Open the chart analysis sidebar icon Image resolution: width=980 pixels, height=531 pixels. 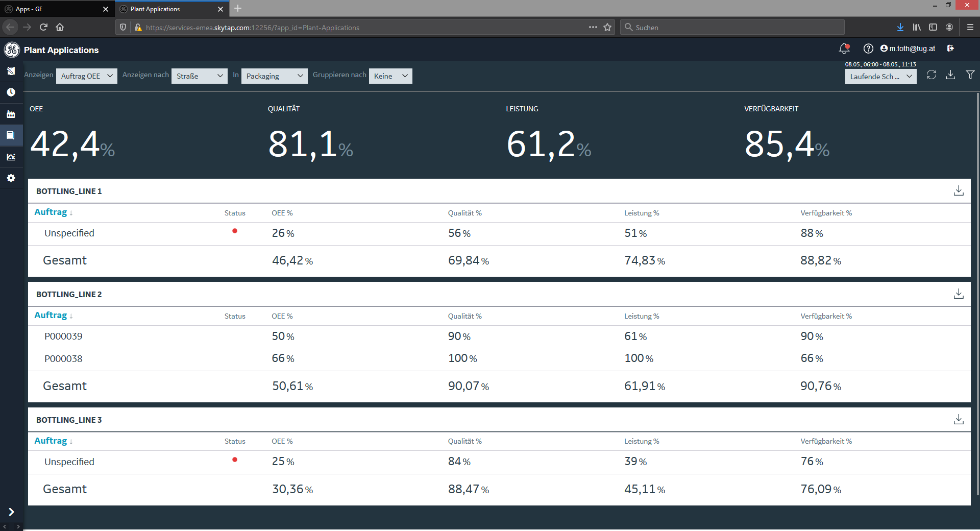[11, 157]
